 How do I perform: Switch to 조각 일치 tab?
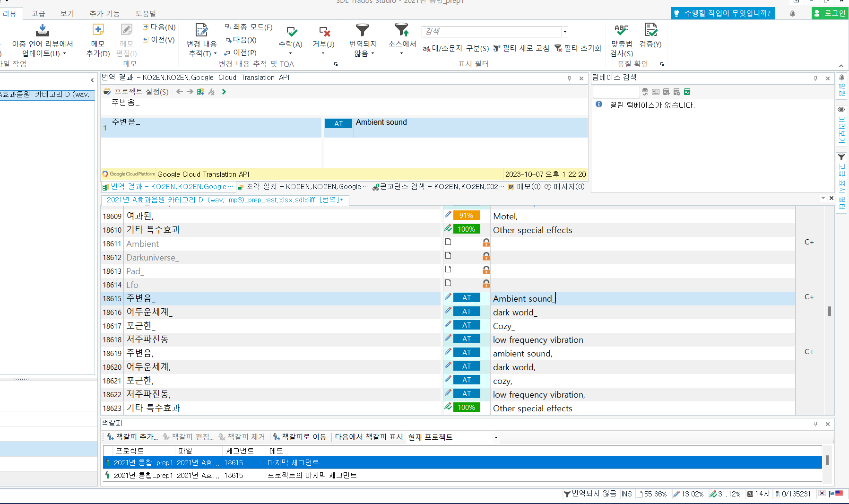(x=303, y=187)
